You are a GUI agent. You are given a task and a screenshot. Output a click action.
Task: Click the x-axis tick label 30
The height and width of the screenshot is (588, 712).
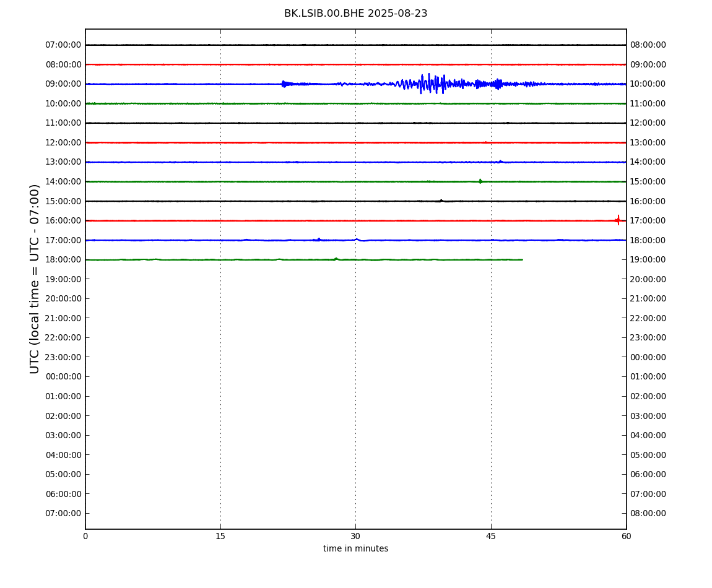tap(355, 536)
